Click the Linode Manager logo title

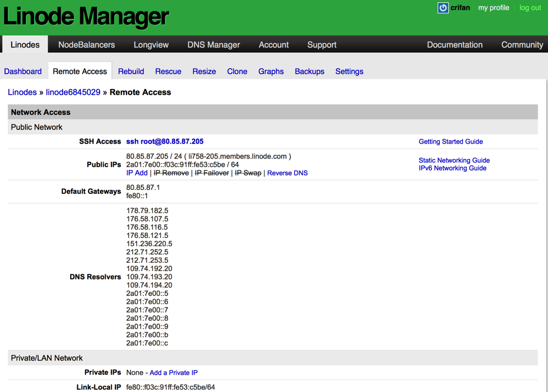[86, 17]
